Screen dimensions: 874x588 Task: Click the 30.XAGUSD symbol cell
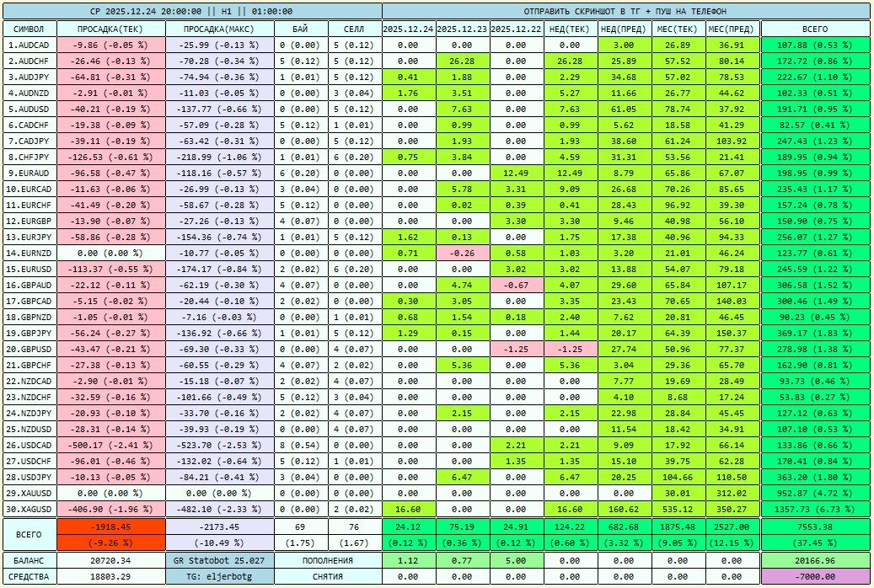[x=29, y=510]
